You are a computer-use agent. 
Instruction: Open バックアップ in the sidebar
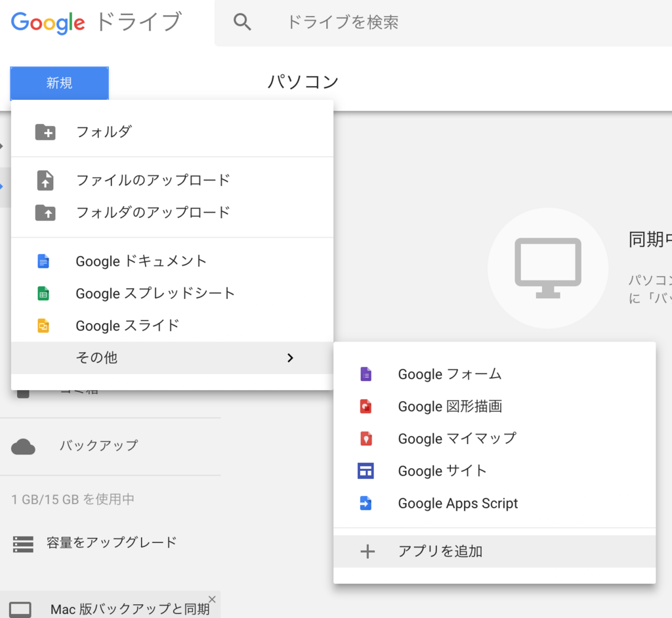[98, 445]
